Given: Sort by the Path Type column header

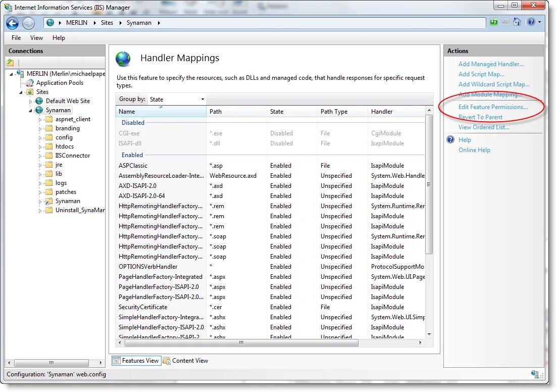Looking at the screenshot, I should [x=342, y=112].
